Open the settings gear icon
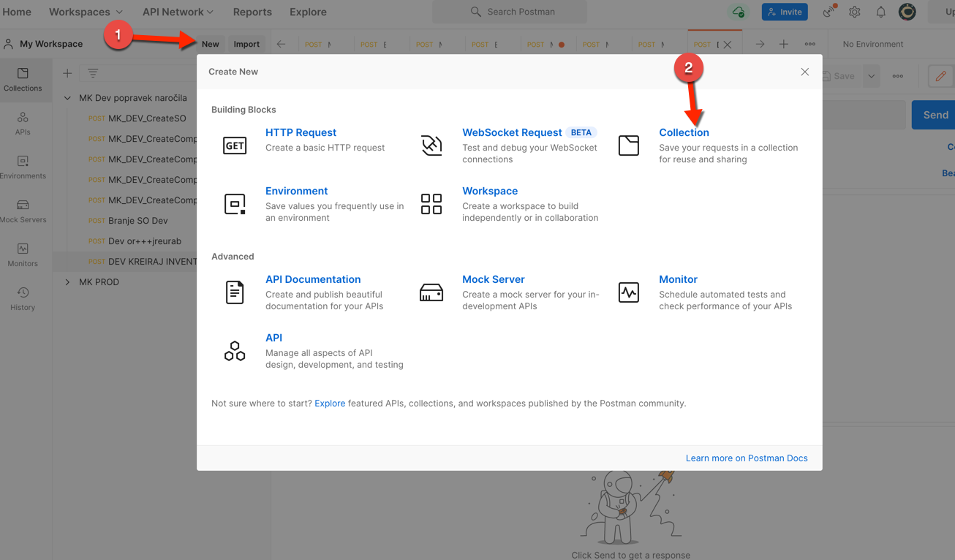Image resolution: width=955 pixels, height=560 pixels. tap(855, 12)
